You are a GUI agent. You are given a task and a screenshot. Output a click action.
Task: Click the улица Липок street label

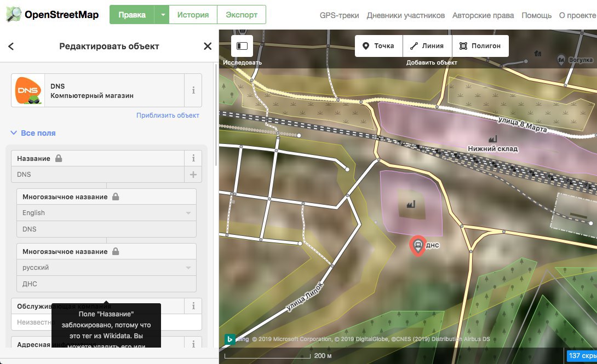[304, 297]
